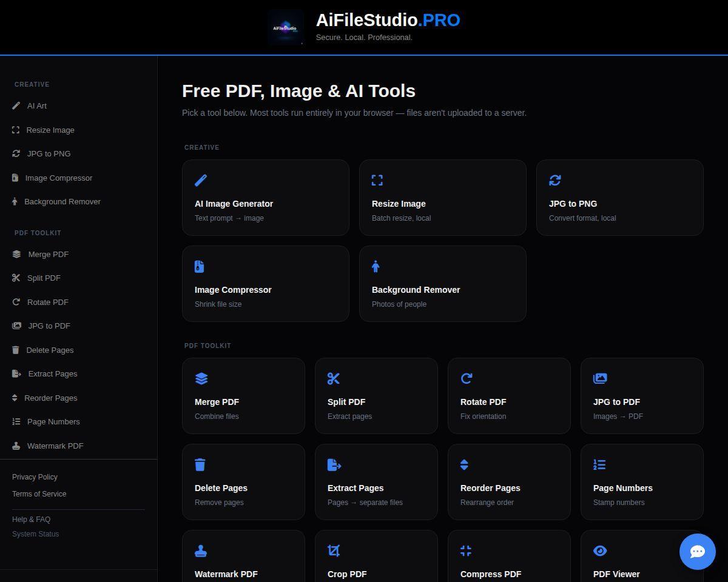Click the zip file icon on Image Compressor card
Screen dimensions: 728x582
click(x=200, y=266)
